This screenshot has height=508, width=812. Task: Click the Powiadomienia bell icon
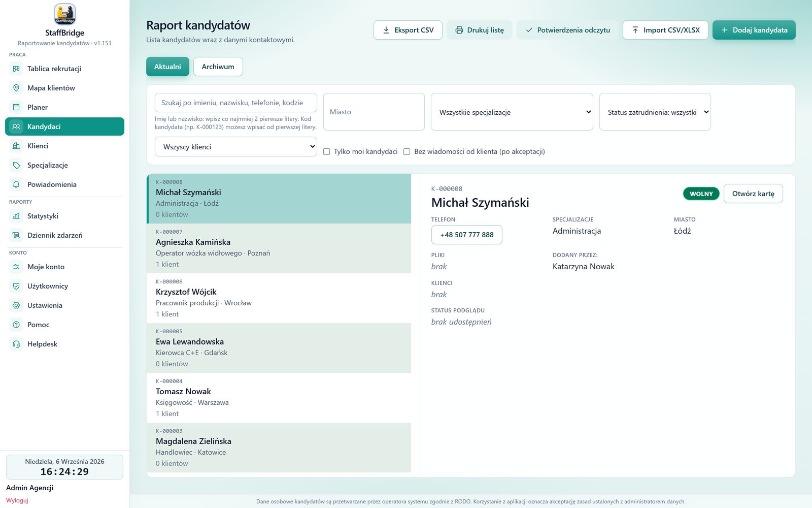tap(16, 184)
